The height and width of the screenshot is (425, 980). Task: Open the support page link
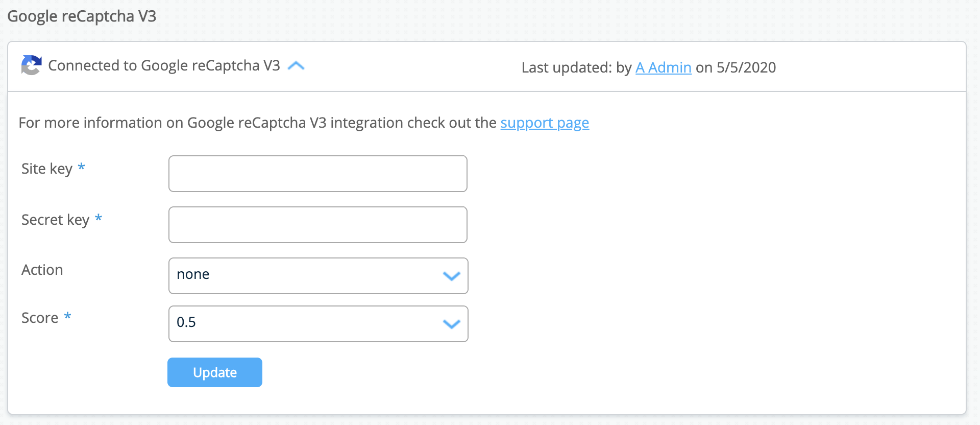pos(544,123)
